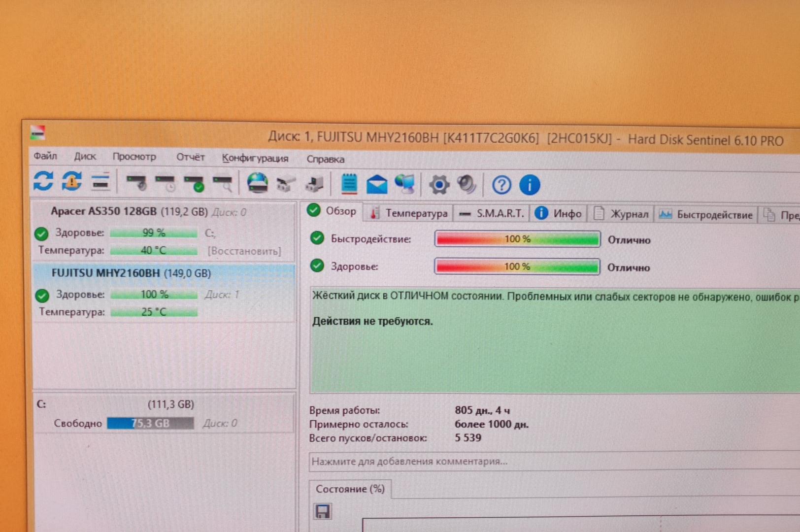This screenshot has height=532, width=800.
Task: Select Apacer AS350 128GB disk entry
Action: pos(164,233)
